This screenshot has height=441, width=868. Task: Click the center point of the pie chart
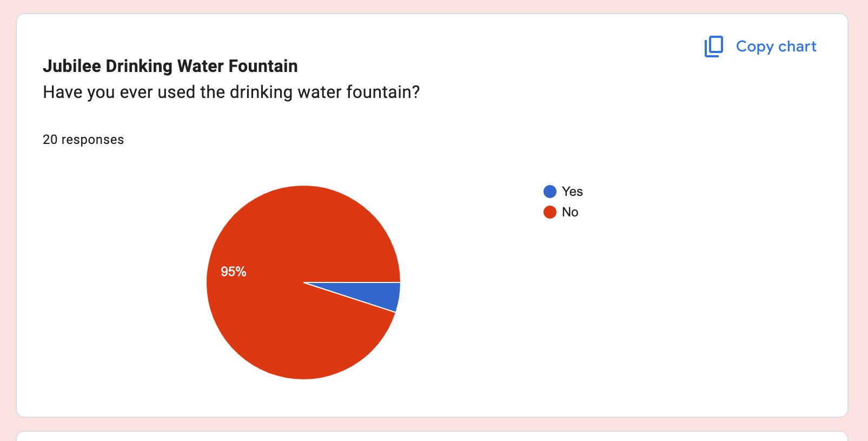coord(303,282)
